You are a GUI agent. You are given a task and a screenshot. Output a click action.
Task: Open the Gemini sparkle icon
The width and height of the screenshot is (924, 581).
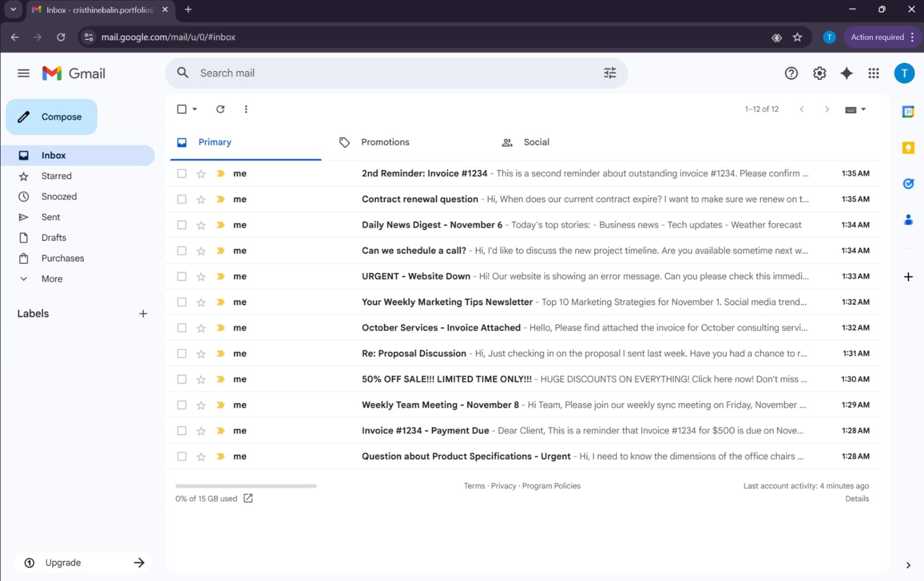pos(847,73)
